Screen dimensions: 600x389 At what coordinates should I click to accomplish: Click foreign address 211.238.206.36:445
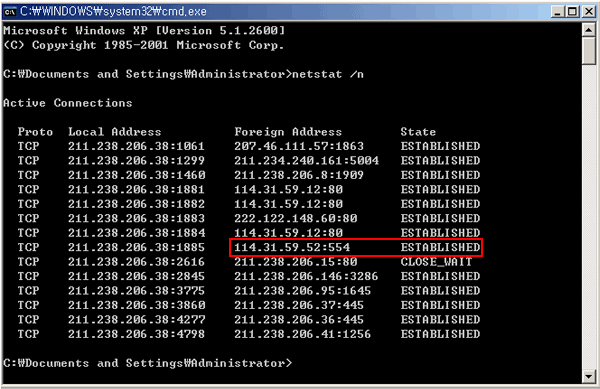tap(299, 320)
